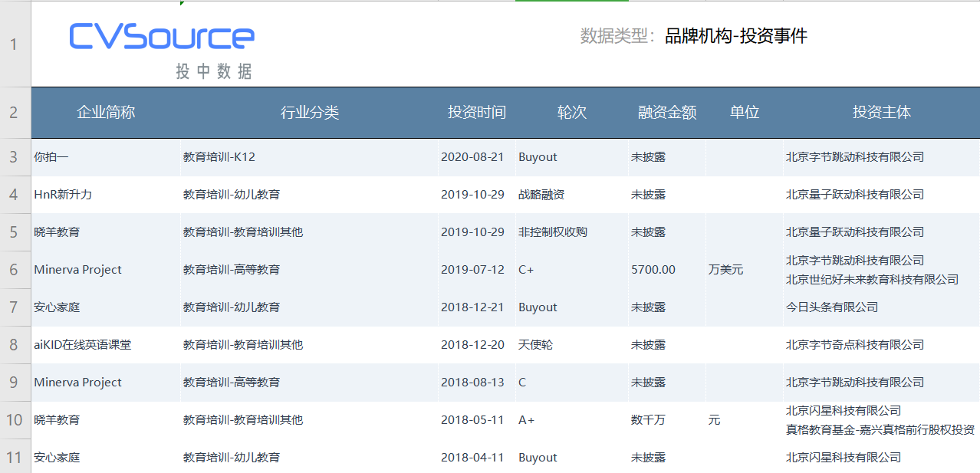Select the row 11 header
This screenshot has width=980, height=473.
pyautogui.click(x=14, y=458)
